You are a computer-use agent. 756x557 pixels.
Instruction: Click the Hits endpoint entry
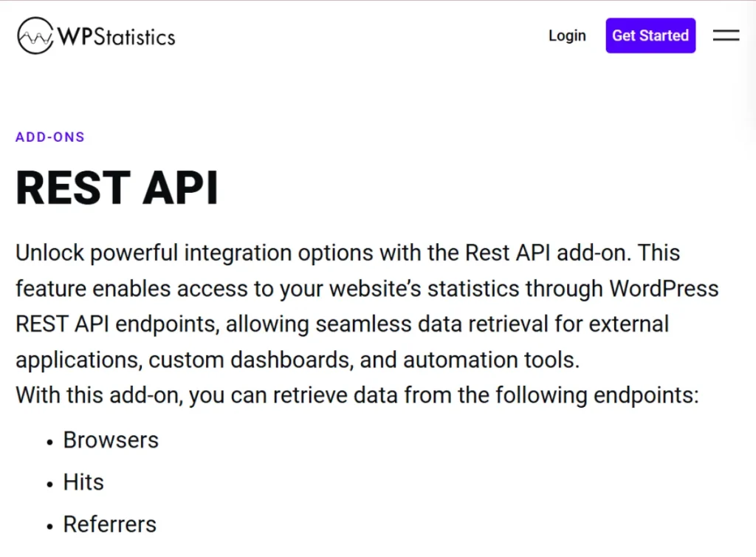[83, 482]
